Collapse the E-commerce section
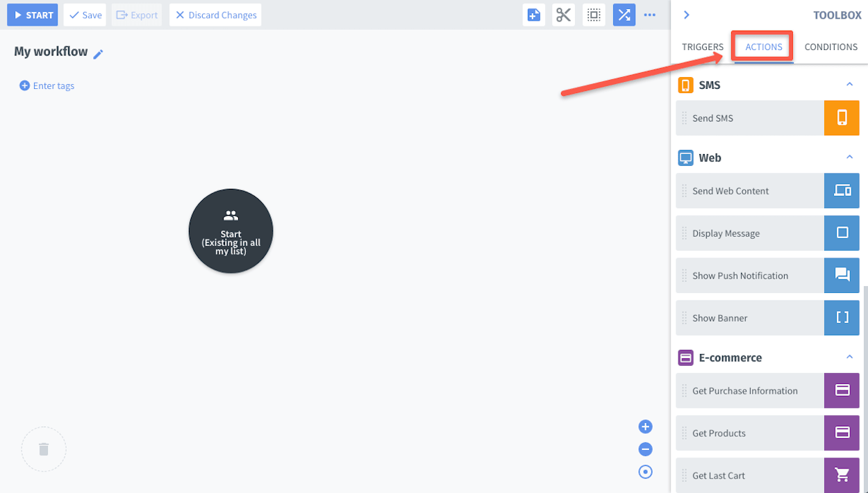The height and width of the screenshot is (493, 868). [x=849, y=357]
